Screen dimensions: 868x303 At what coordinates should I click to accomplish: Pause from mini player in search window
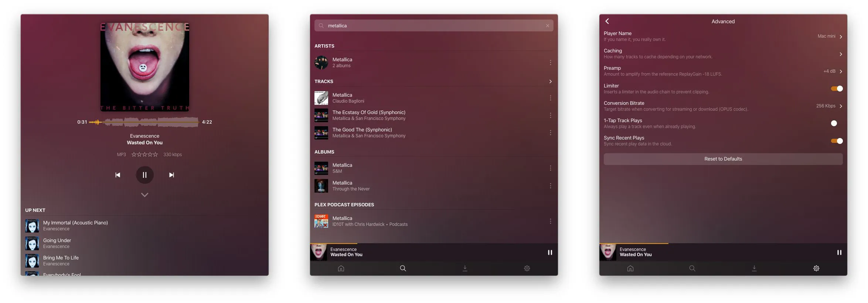[x=550, y=252]
